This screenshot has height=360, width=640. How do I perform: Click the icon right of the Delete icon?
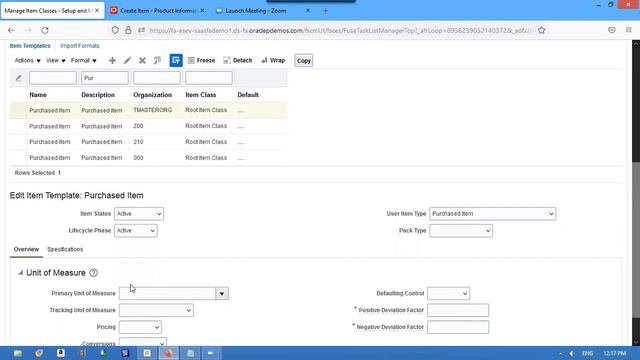point(157,60)
